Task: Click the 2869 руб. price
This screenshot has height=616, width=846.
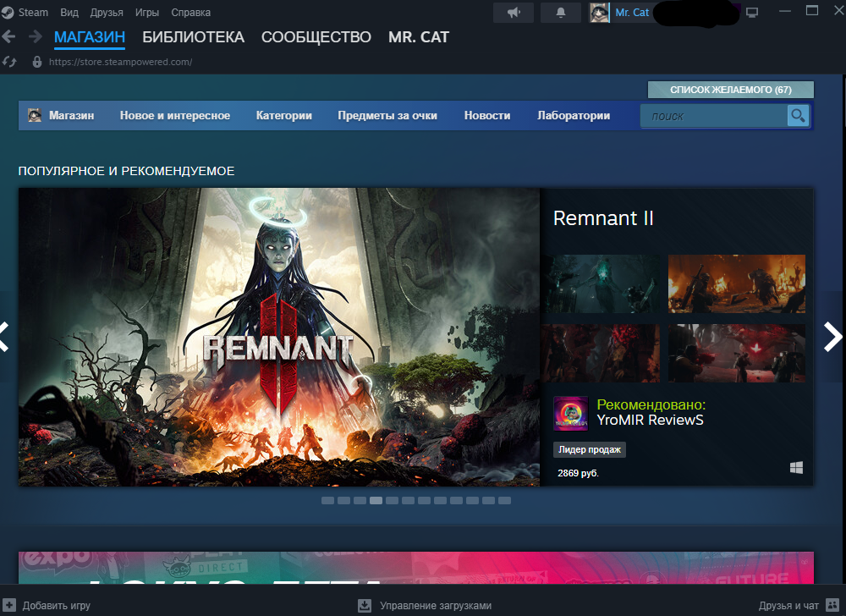Action: pos(578,473)
